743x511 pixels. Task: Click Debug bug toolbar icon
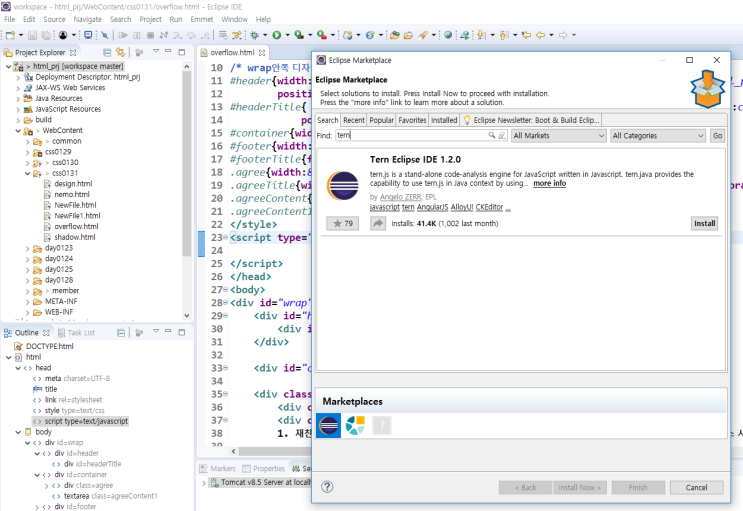coord(254,35)
